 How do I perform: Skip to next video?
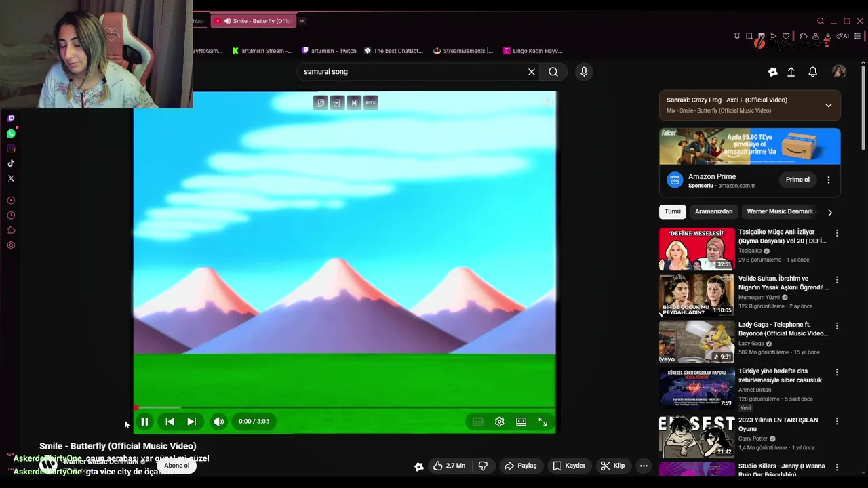pos(192,422)
